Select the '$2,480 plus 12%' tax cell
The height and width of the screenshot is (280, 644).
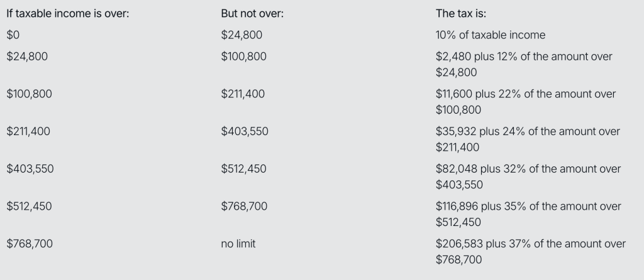[524, 65]
